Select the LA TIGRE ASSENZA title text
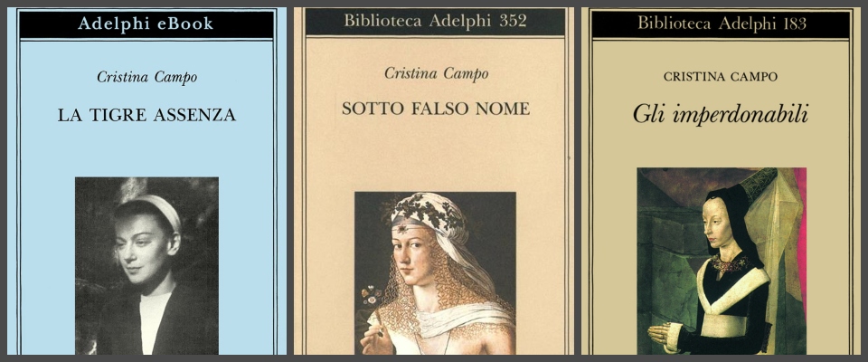 click(x=146, y=115)
